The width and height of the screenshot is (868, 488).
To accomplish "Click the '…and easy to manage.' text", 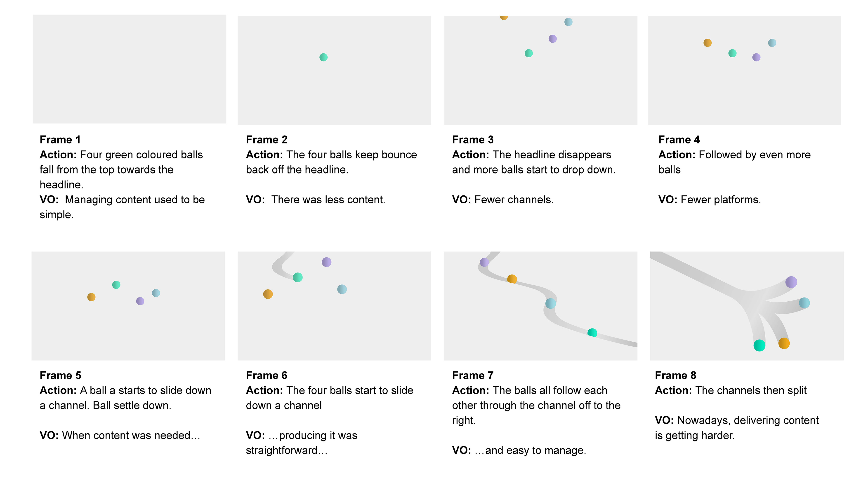I will click(530, 450).
